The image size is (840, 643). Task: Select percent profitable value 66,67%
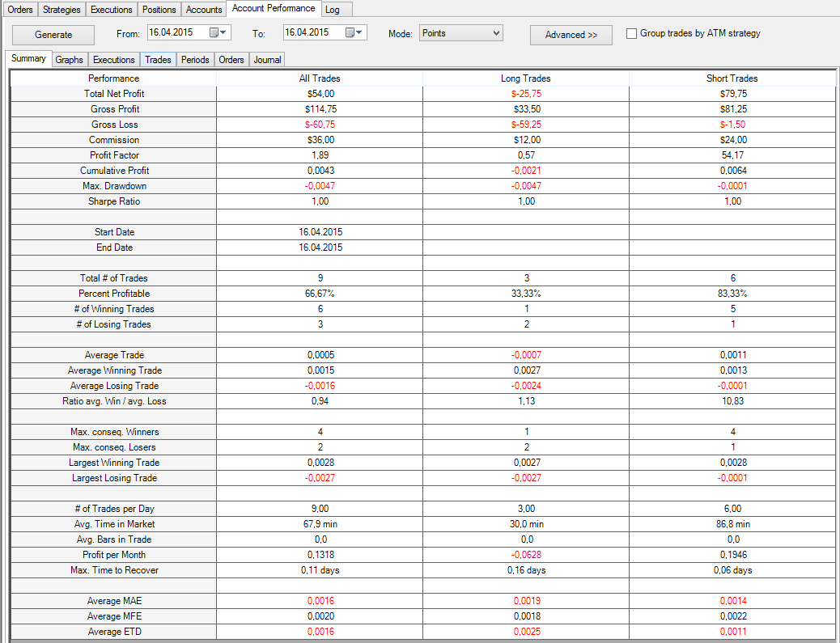320,294
